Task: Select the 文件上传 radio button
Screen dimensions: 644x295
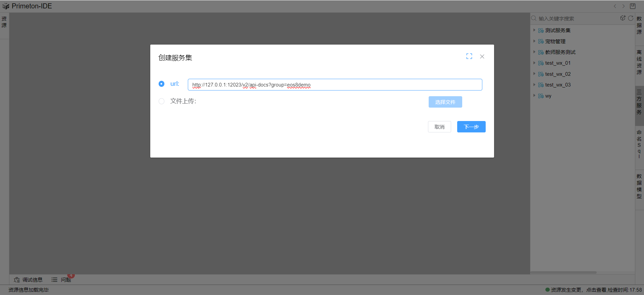Action: (161, 101)
